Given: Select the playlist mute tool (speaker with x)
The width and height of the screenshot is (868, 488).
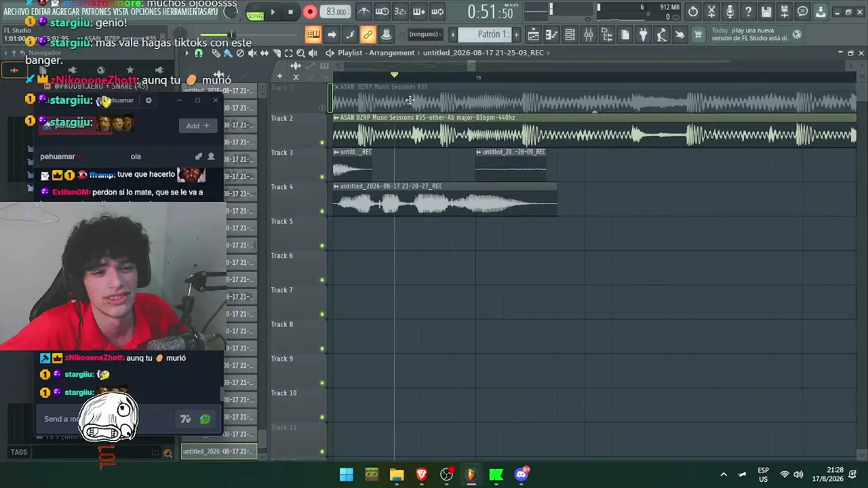Looking at the screenshot, I should 252,53.
